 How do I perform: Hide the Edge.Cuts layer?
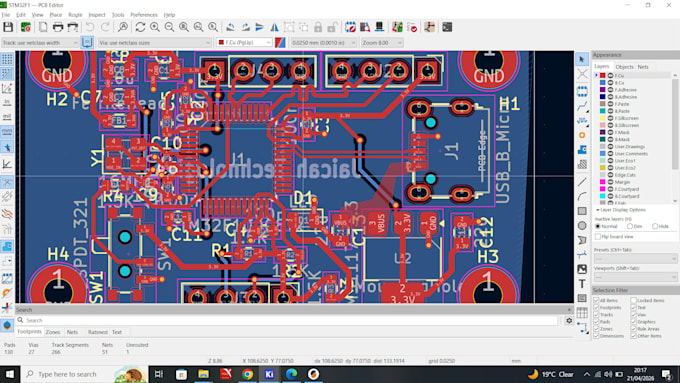610,175
